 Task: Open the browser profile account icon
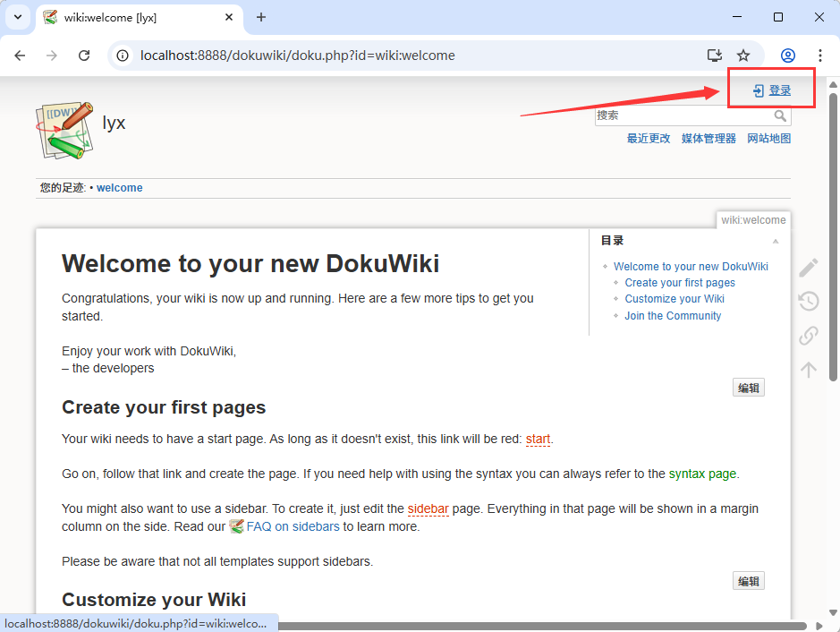787,55
